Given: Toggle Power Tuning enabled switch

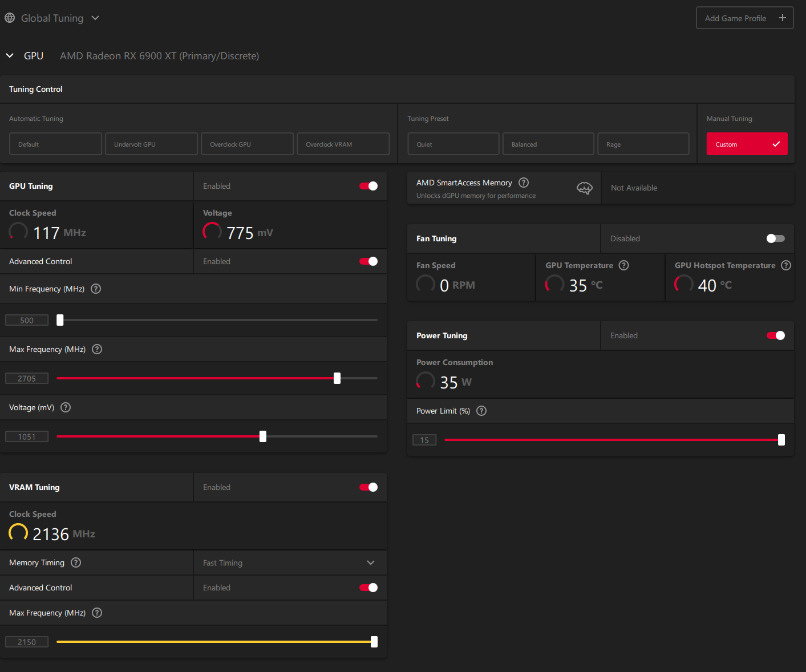Looking at the screenshot, I should pos(776,335).
